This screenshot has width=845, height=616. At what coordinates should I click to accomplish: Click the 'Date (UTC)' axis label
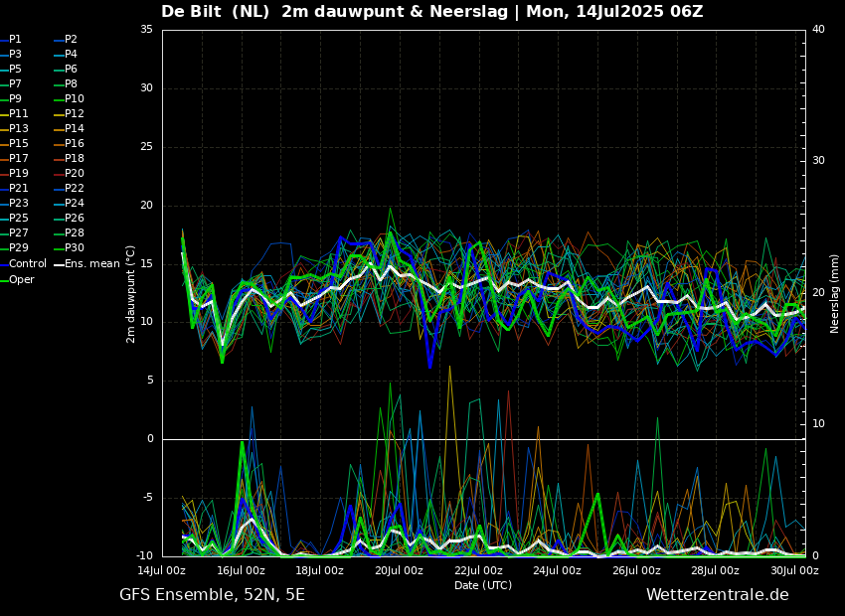[483, 585]
